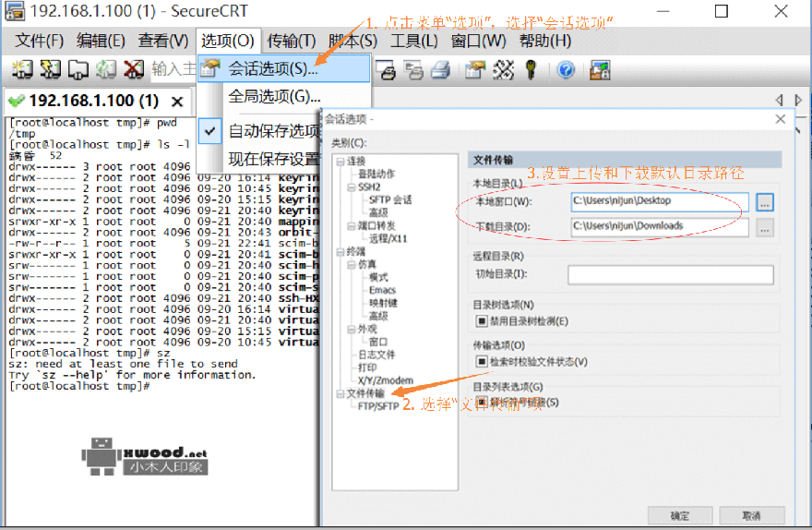Toggle 检索时校验文件状态(V) checkbox
The height and width of the screenshot is (530, 812).
[x=482, y=362]
